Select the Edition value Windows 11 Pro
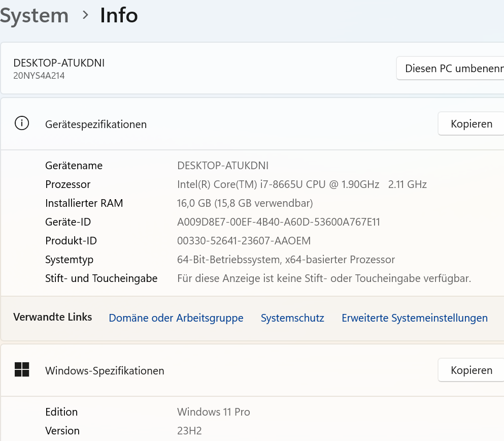Viewport: 504px width, 441px height. (214, 412)
